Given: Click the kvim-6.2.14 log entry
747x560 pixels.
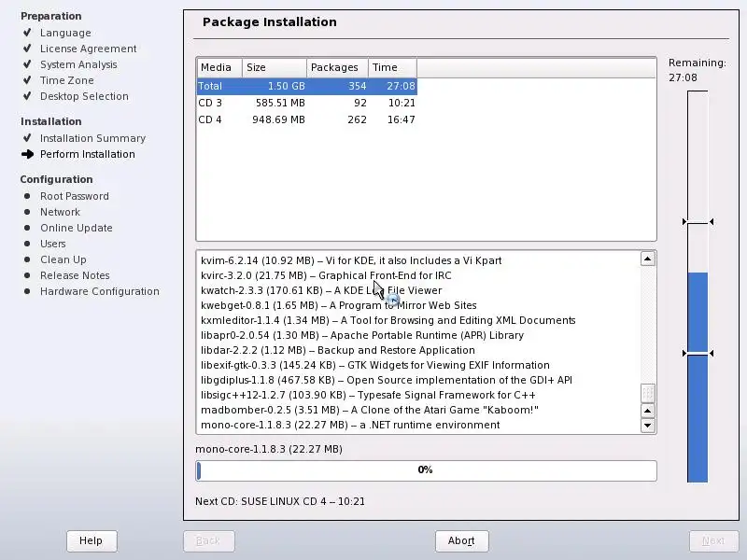Looking at the screenshot, I should tap(351, 260).
